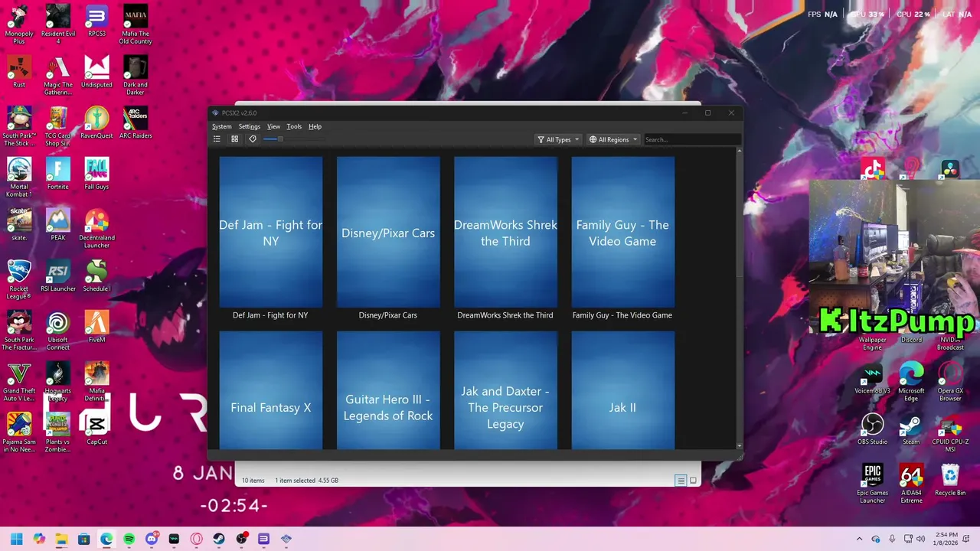Open the taskbar clock and date

pyautogui.click(x=945, y=539)
